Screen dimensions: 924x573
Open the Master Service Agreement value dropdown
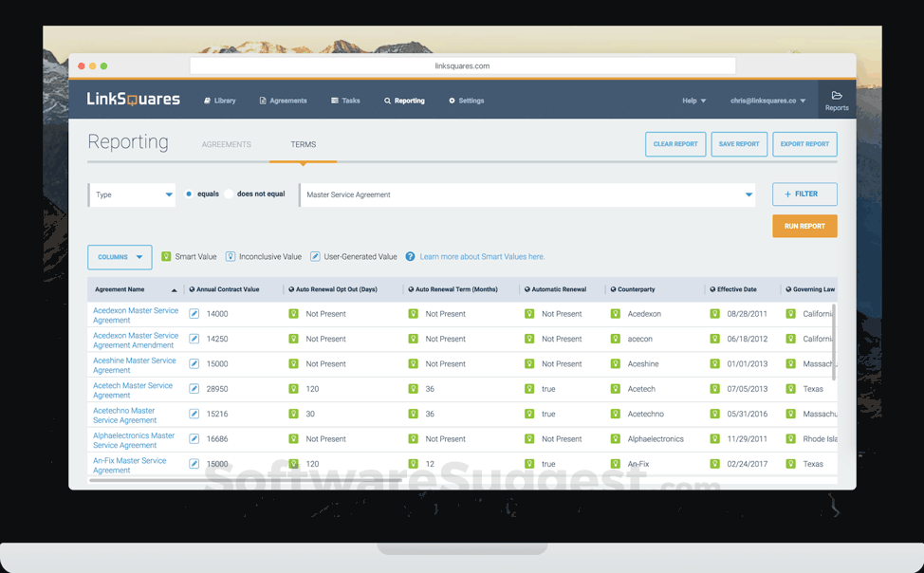click(x=748, y=194)
